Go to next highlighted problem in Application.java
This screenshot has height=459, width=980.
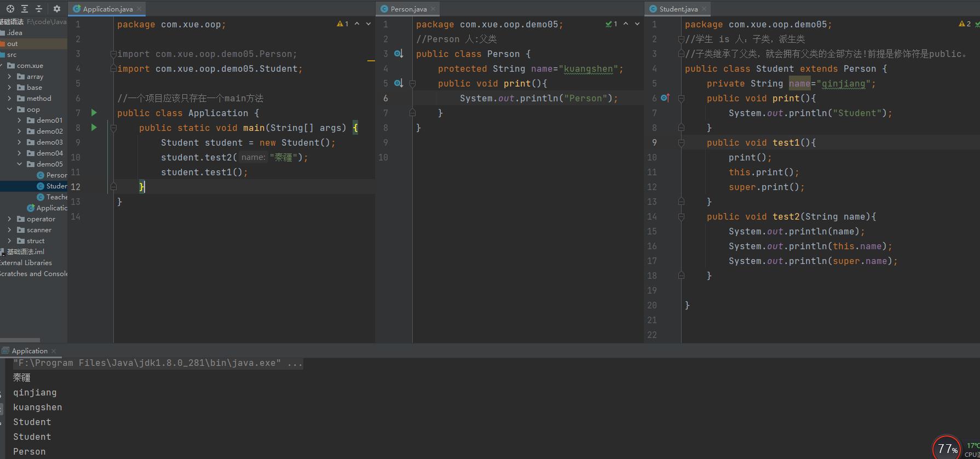(x=368, y=24)
